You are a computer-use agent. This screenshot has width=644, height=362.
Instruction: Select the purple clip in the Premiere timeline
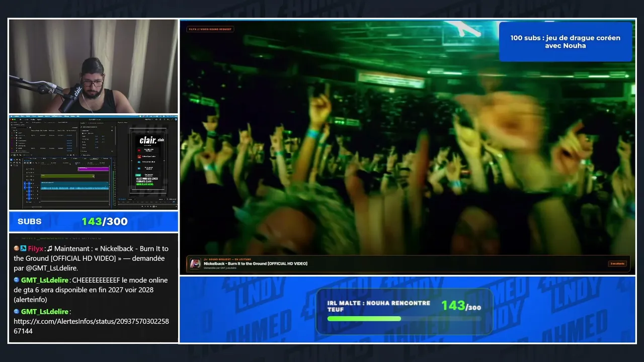click(x=93, y=169)
